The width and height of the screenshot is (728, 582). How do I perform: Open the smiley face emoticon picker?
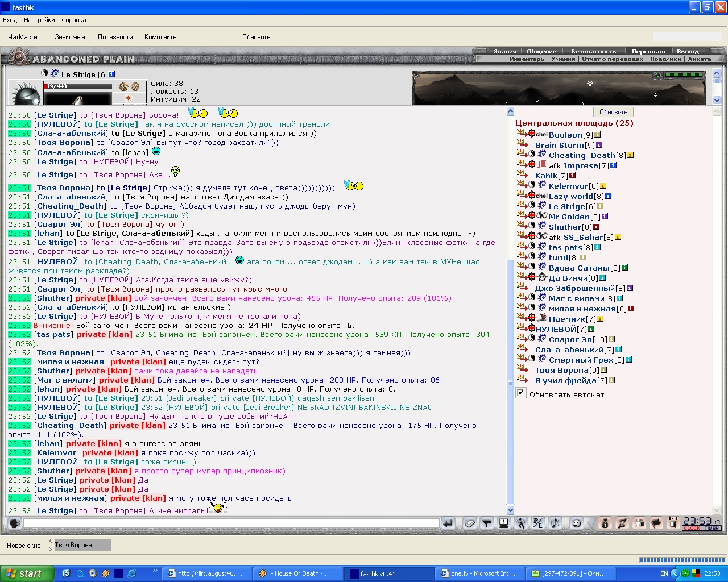pyautogui.click(x=576, y=523)
